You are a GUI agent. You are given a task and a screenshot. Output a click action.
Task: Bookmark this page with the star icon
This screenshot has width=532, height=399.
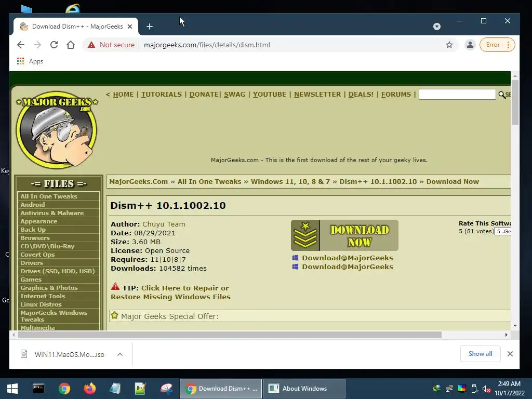coord(449,45)
